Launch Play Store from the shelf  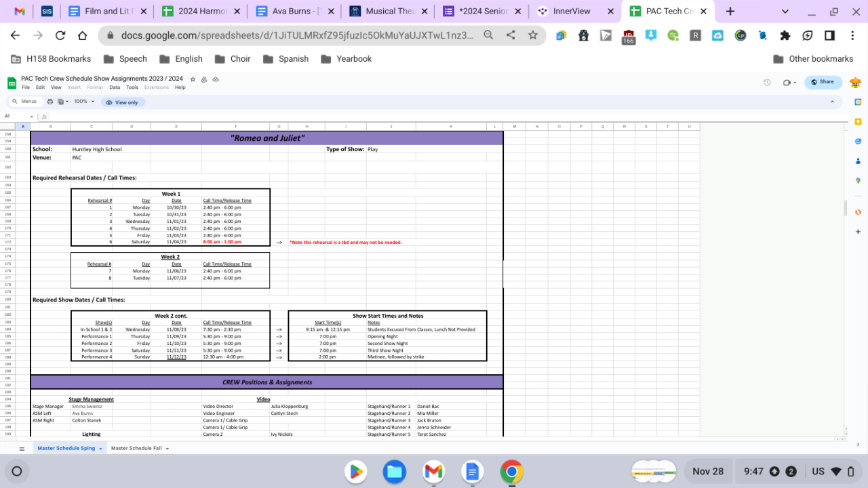pos(355,471)
